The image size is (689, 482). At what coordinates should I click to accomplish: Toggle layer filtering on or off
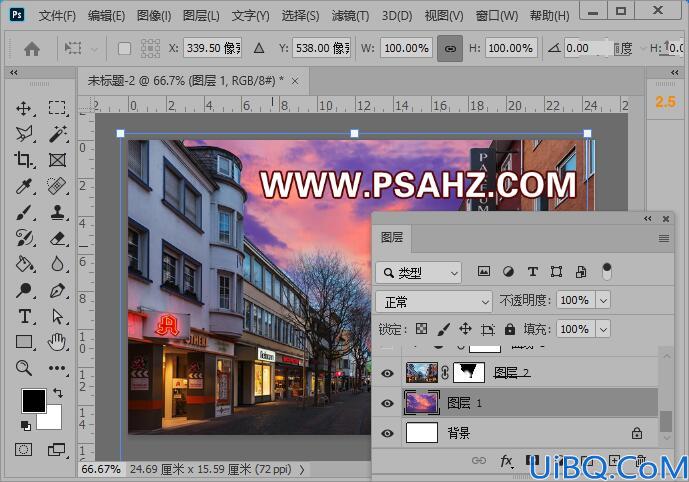(606, 272)
